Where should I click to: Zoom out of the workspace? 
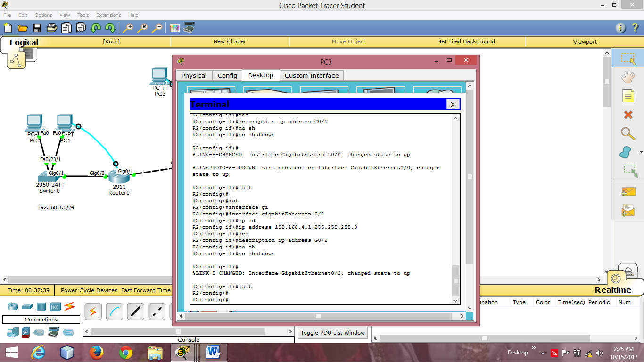(157, 28)
